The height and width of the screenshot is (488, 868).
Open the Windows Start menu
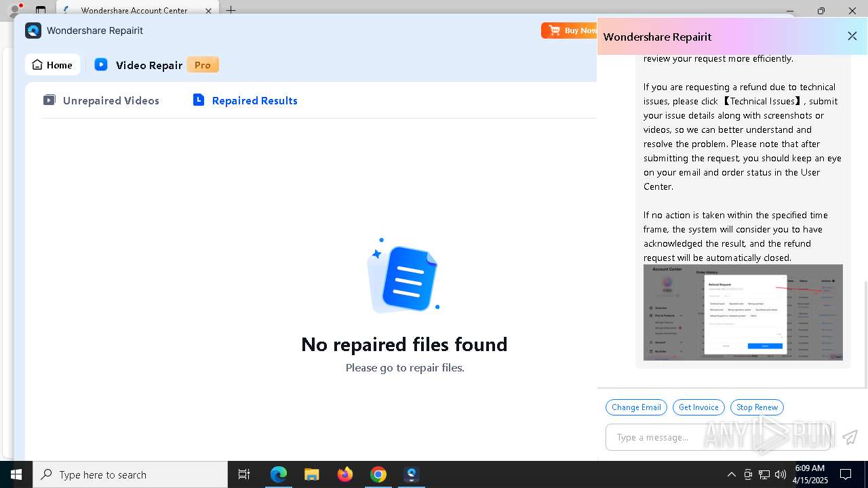16,474
